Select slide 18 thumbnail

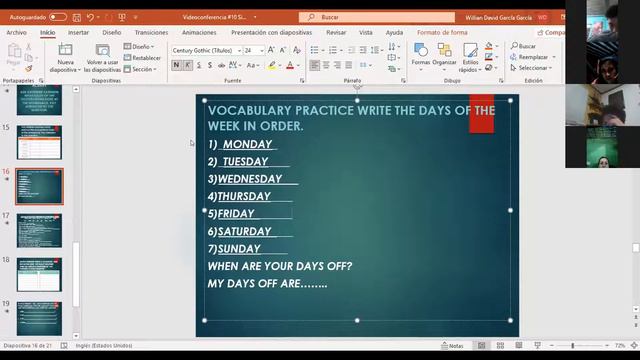coord(39,275)
